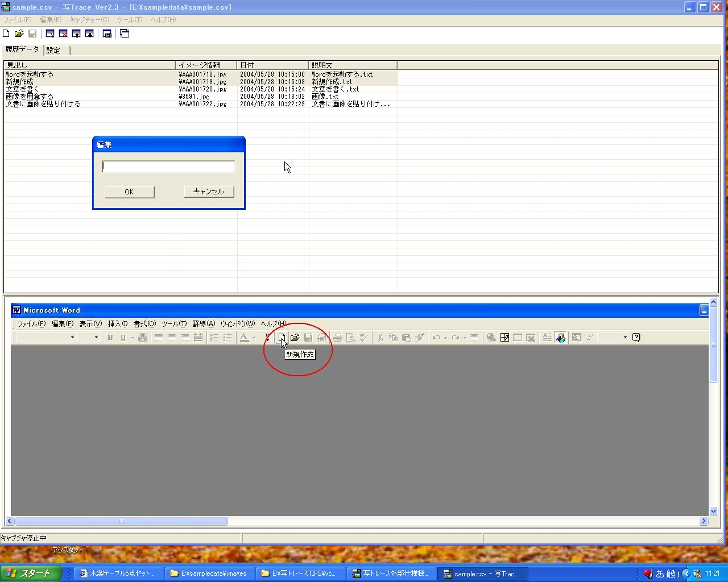Screen dimensions: 728x582
Task: Click the 日付 column header
Action: (x=273, y=65)
